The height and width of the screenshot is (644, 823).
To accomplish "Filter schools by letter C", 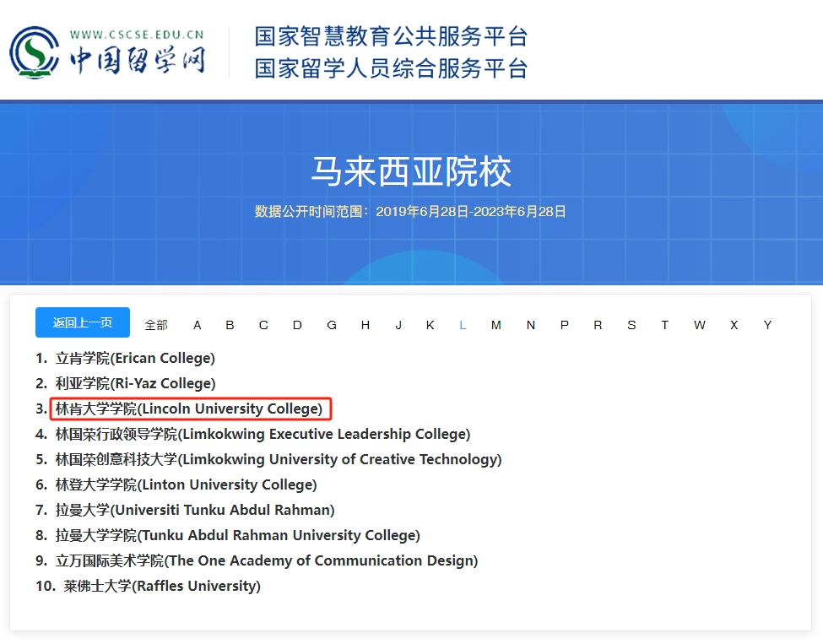I will click(x=263, y=326).
